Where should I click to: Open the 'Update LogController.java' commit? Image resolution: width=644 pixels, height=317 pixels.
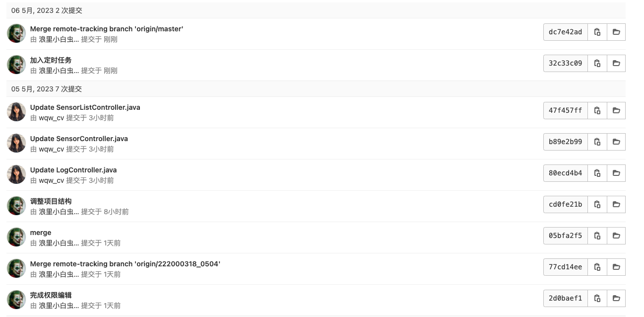(x=73, y=170)
